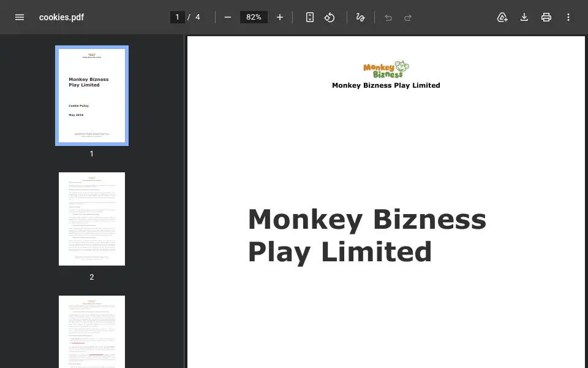The height and width of the screenshot is (368, 588).
Task: Click the cookies.pdf file title
Action: (61, 17)
